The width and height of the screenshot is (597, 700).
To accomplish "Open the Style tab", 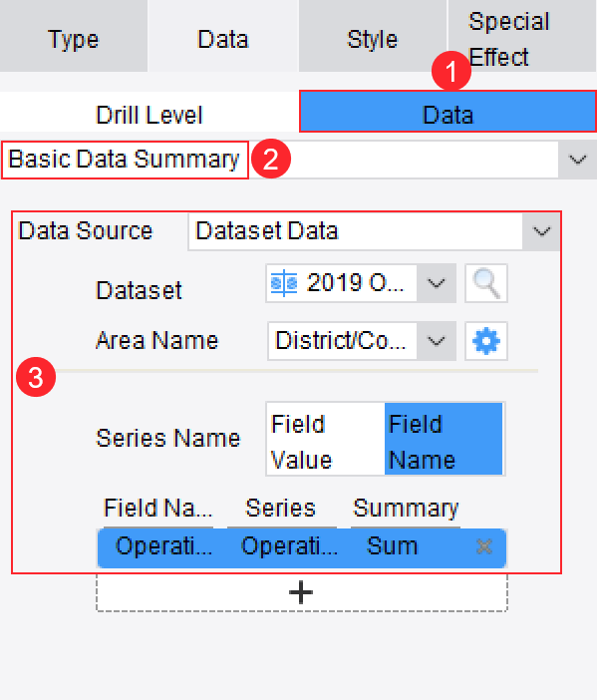I will (x=373, y=36).
